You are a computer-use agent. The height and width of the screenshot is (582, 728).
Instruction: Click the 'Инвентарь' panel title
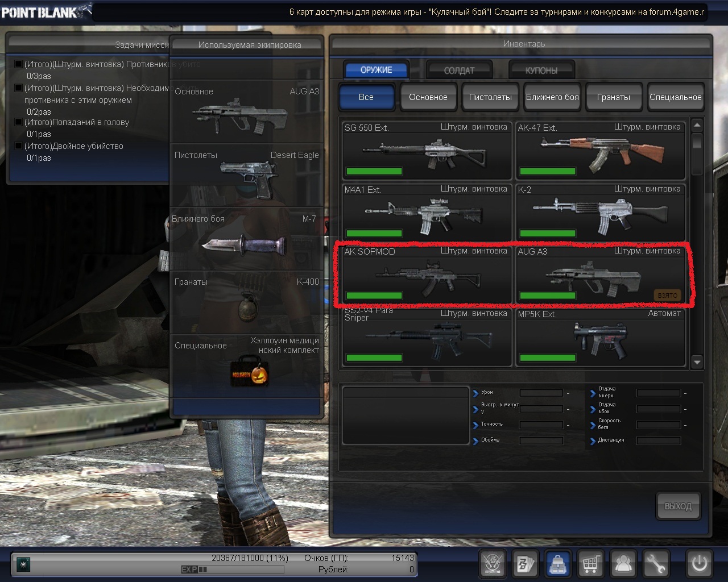click(x=524, y=44)
